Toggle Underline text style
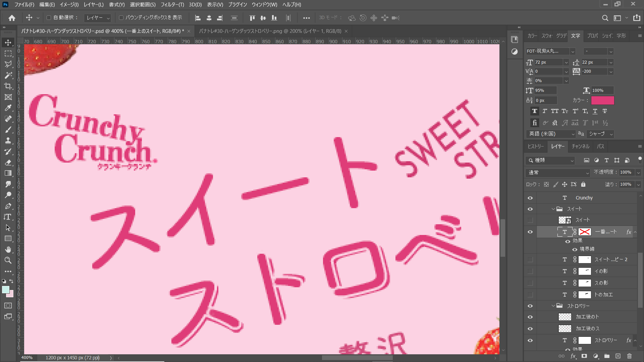This screenshot has width=644, height=362. coord(595,111)
